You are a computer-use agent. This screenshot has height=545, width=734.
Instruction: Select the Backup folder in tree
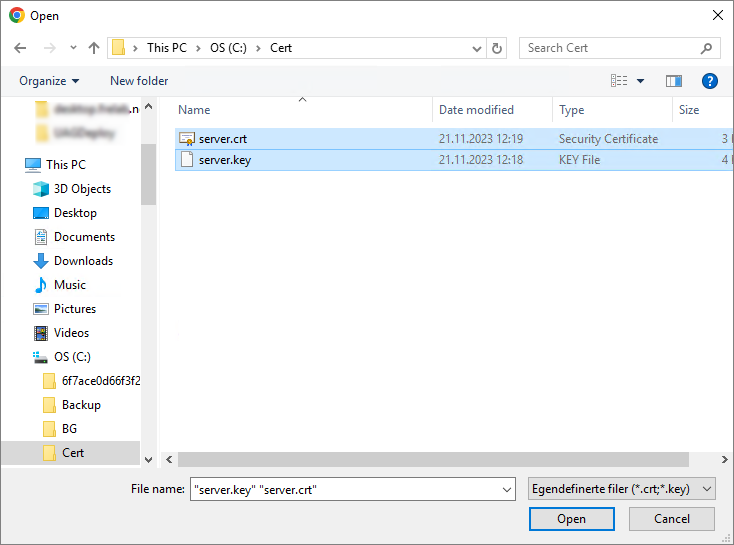[81, 405]
